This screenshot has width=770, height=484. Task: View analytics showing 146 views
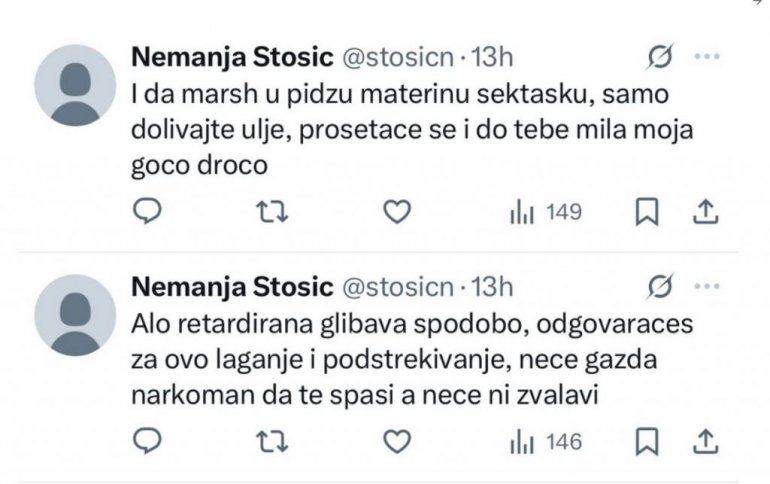click(546, 442)
